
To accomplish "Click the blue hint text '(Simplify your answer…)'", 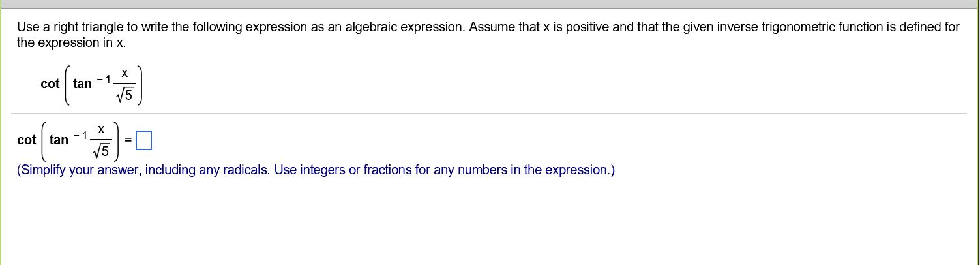I will [x=316, y=170].
